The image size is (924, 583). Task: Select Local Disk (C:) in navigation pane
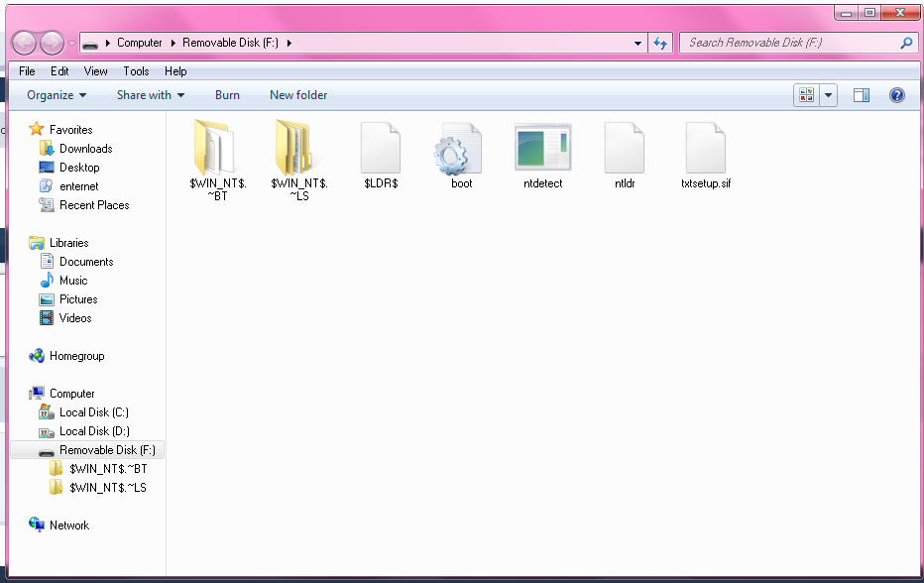pyautogui.click(x=93, y=412)
